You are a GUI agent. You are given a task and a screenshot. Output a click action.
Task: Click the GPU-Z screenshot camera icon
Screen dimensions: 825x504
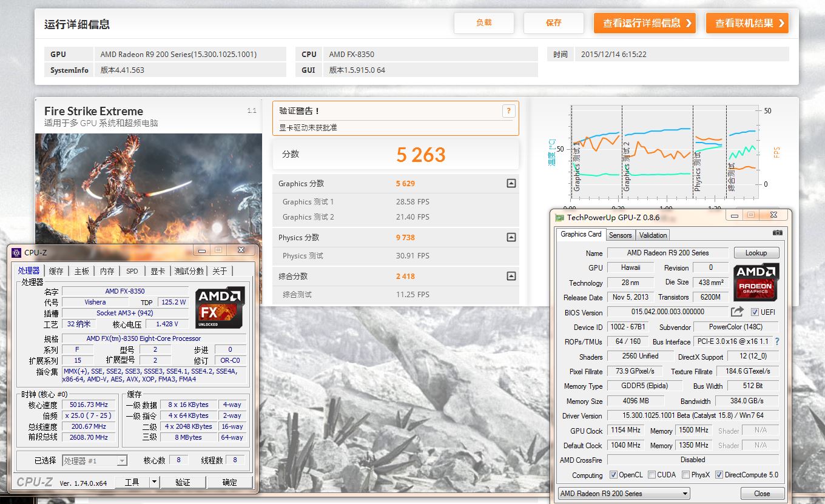tap(777, 233)
